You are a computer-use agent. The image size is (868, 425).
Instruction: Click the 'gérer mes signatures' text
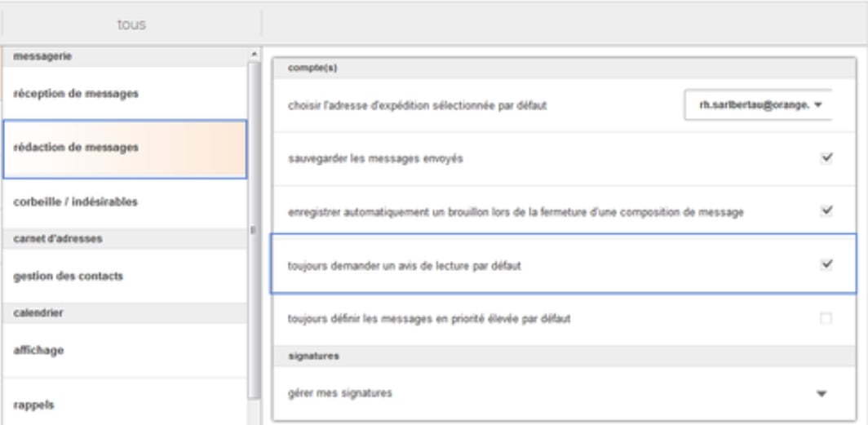point(340,393)
